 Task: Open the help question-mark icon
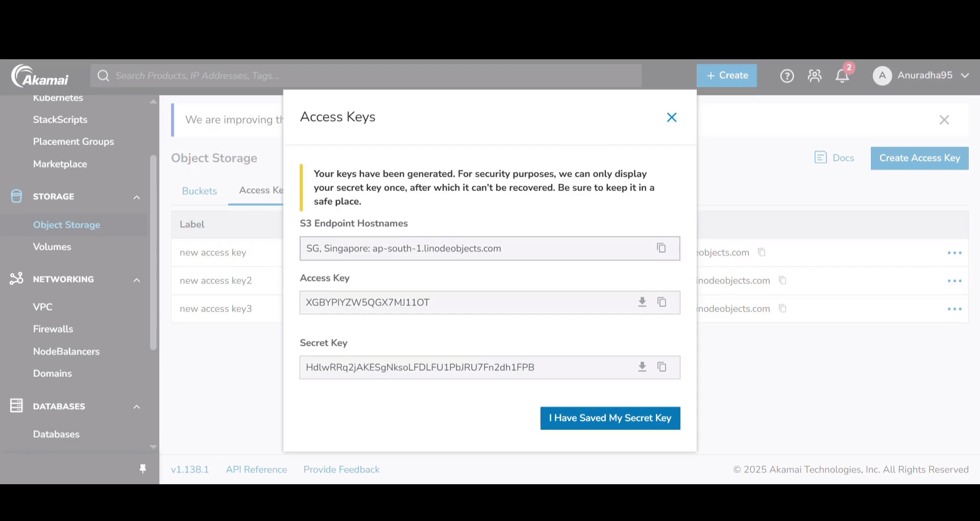click(787, 76)
